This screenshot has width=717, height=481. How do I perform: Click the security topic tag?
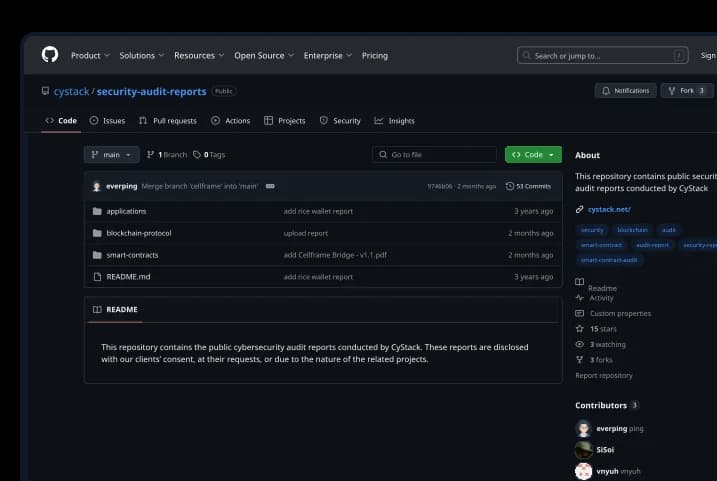pyautogui.click(x=592, y=230)
